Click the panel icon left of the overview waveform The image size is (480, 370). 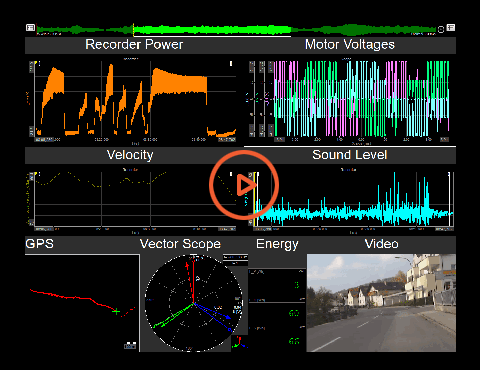[x=30, y=28]
